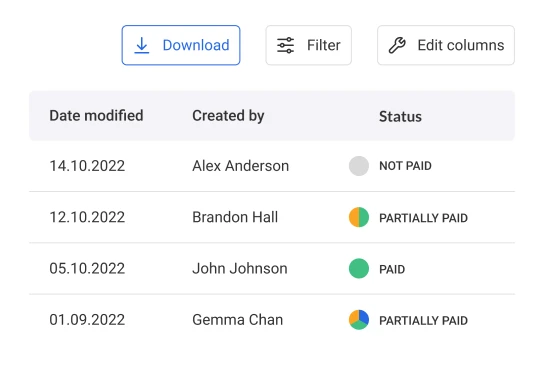
Task: Click the name John Johnson
Action: (x=240, y=269)
